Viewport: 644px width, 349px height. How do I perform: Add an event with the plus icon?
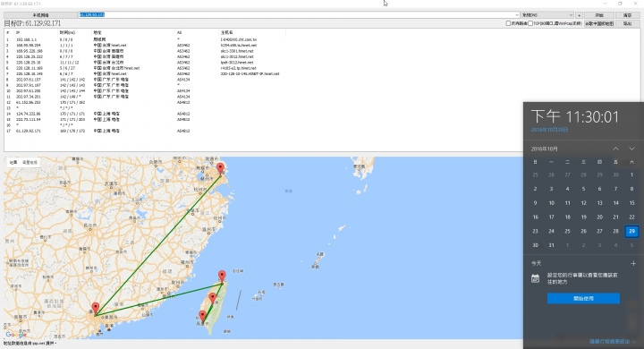[633, 263]
